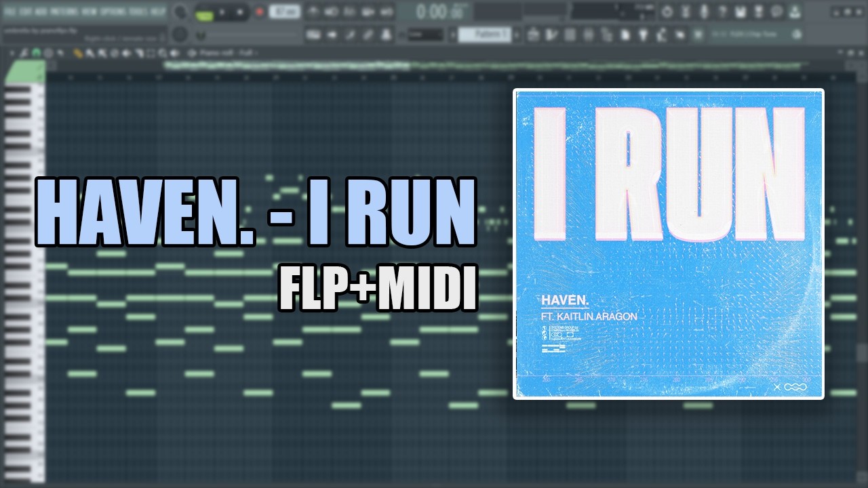Click the tempo BPM field
This screenshot has height=488, width=868.
(285, 12)
